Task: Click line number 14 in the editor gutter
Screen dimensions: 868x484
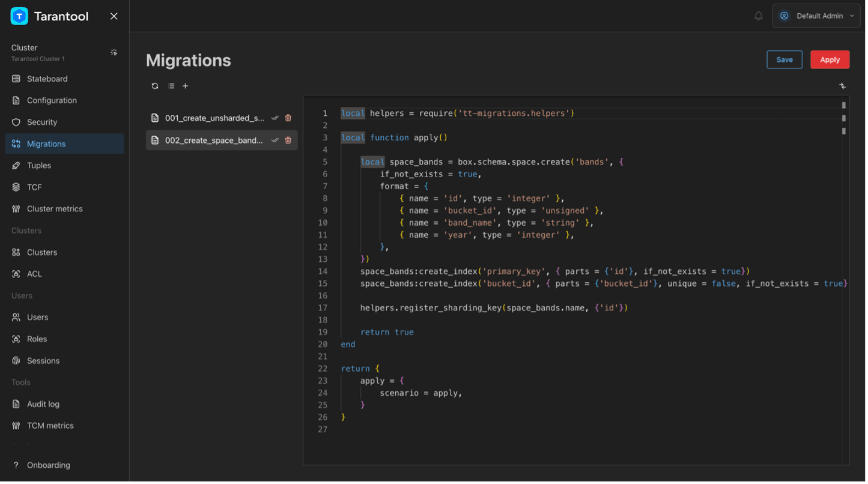Action: [324, 272]
